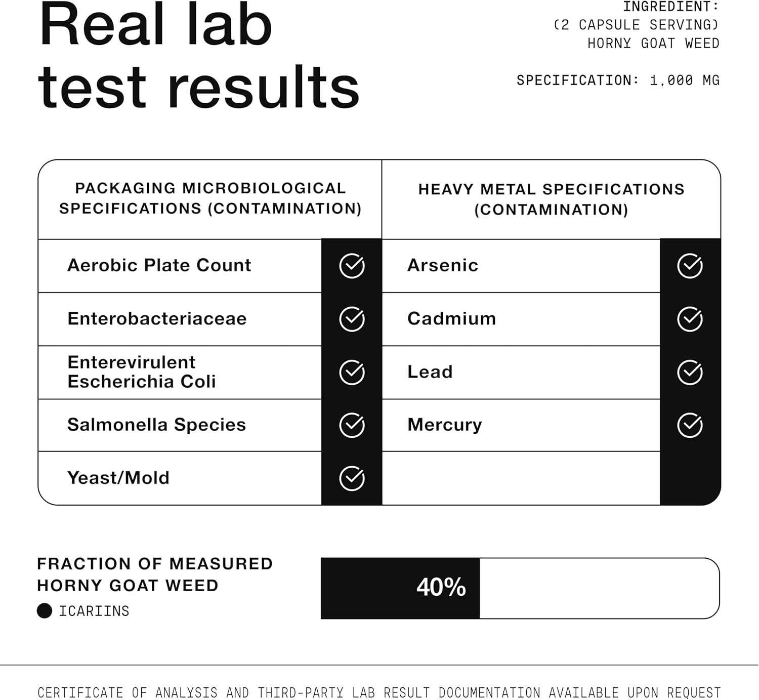Click the Heavy Metal Specifications header
Viewport: 759px width, 700px height.
(551, 199)
